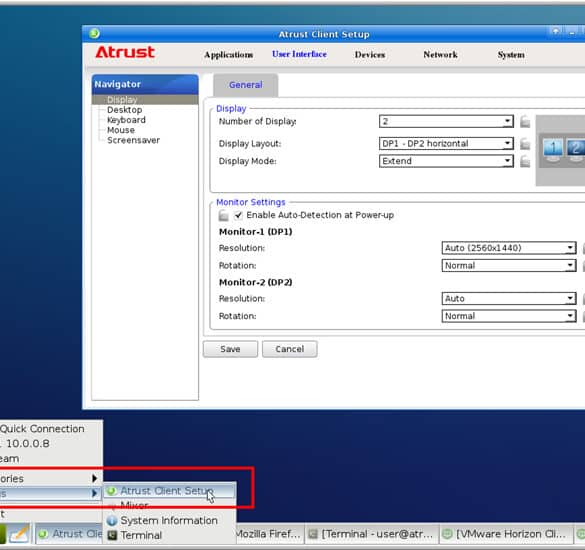Screen dimensions: 585x550
Task: Click the Terminal taskbar entry icon
Action: 313,534
